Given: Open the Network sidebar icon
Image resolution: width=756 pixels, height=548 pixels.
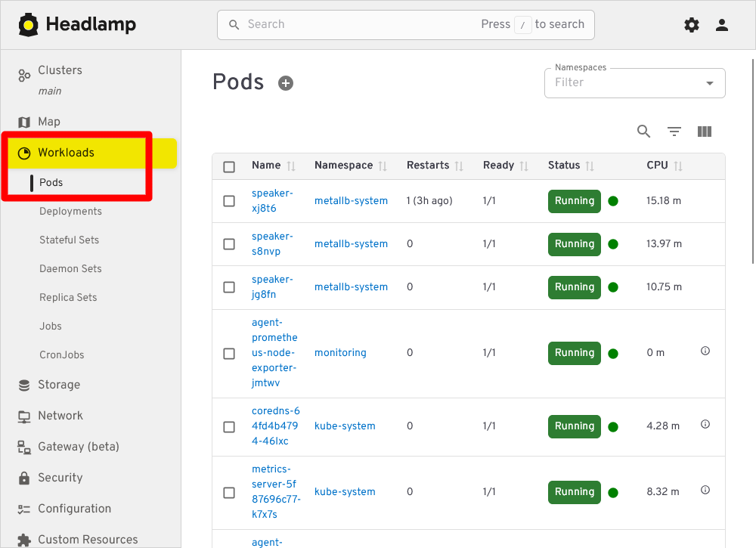Looking at the screenshot, I should 23,415.
